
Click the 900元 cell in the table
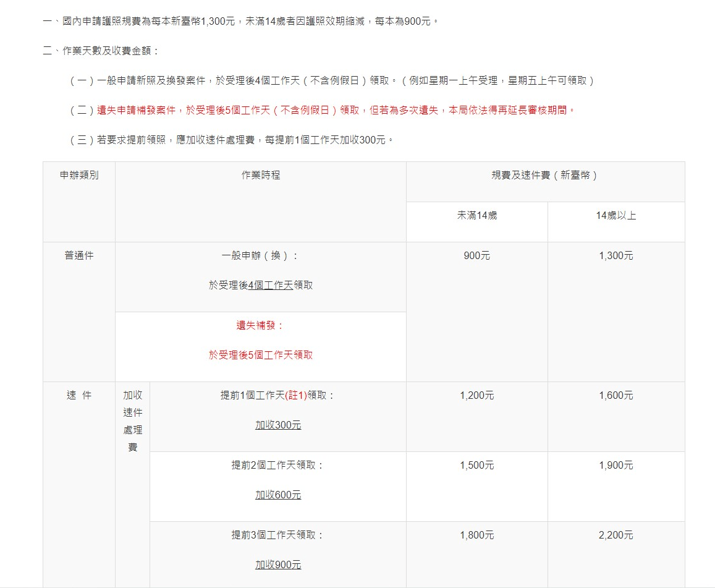476,256
